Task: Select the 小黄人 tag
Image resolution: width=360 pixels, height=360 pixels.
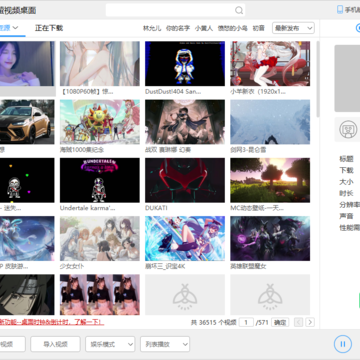Action: tap(204, 28)
